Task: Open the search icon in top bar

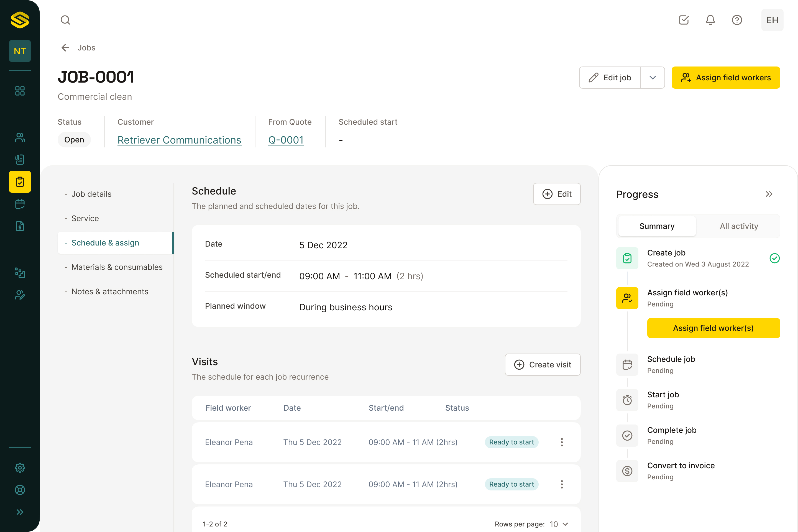Action: pos(65,20)
